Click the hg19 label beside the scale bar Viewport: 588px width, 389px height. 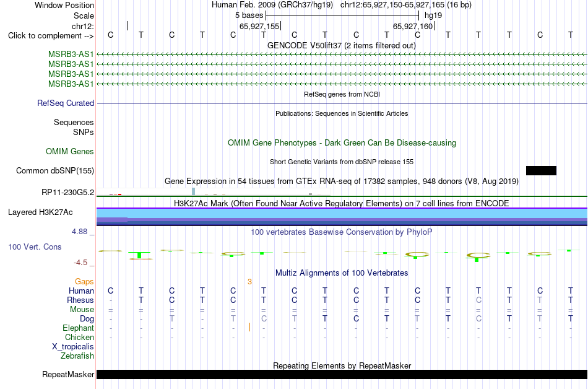click(x=433, y=15)
